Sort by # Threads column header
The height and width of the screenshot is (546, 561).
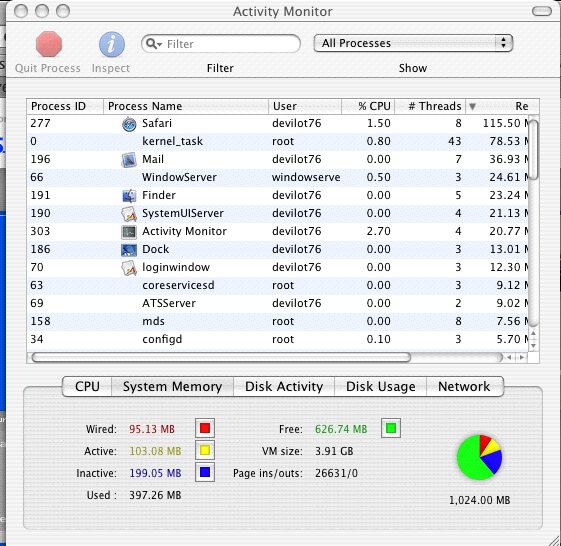[430, 106]
